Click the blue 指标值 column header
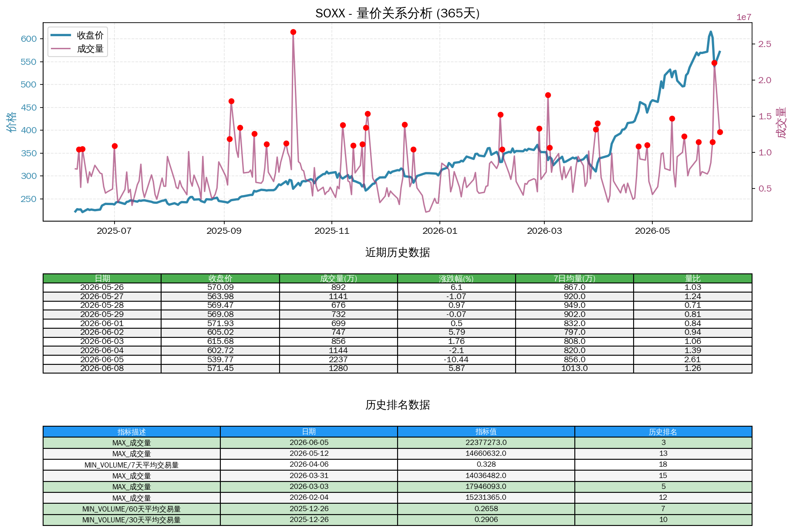Screen dimensions: 793x532 486,432
